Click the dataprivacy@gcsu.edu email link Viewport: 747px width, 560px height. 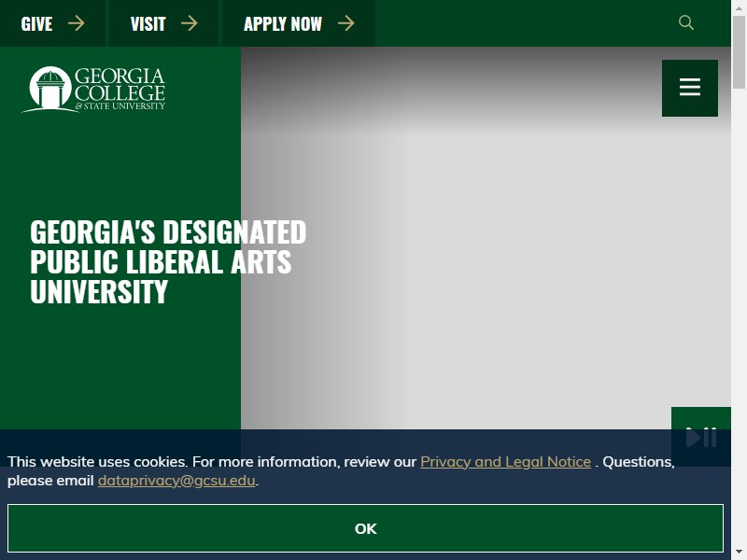coord(176,481)
